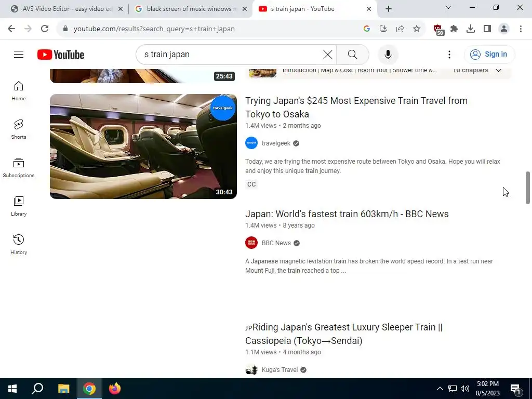Open the notification center icon

[515, 389]
